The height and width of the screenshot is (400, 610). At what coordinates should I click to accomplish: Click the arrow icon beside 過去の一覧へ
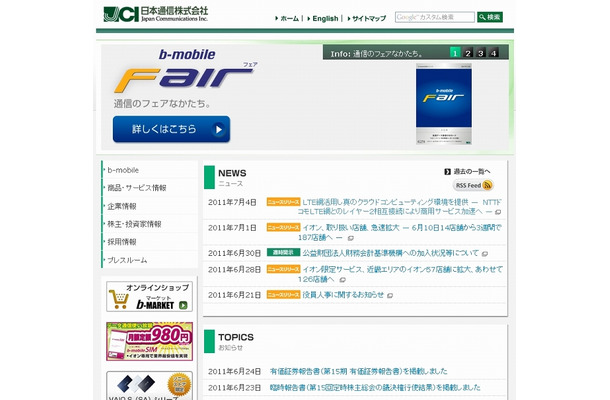(x=447, y=172)
